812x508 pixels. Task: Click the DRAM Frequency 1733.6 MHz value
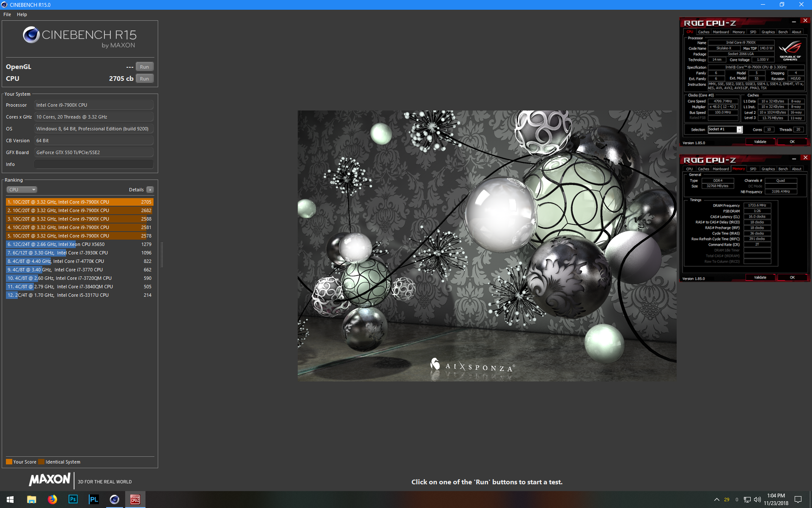pos(757,205)
